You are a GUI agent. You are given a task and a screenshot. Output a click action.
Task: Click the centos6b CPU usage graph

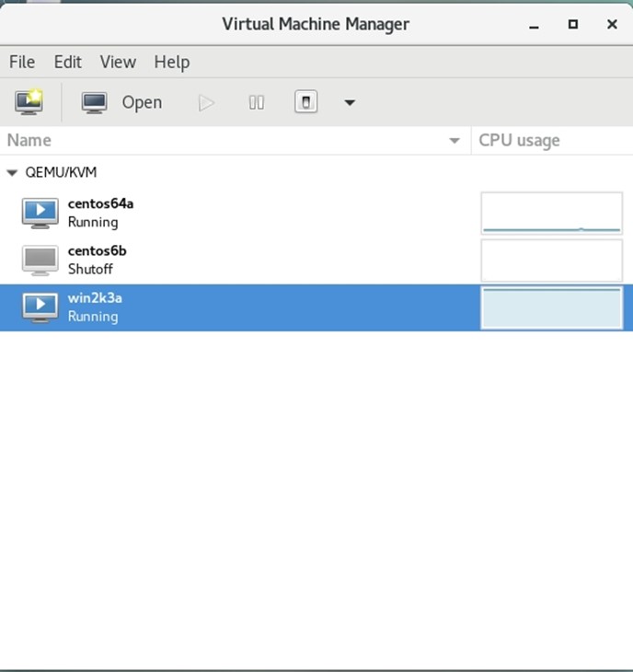[552, 261]
